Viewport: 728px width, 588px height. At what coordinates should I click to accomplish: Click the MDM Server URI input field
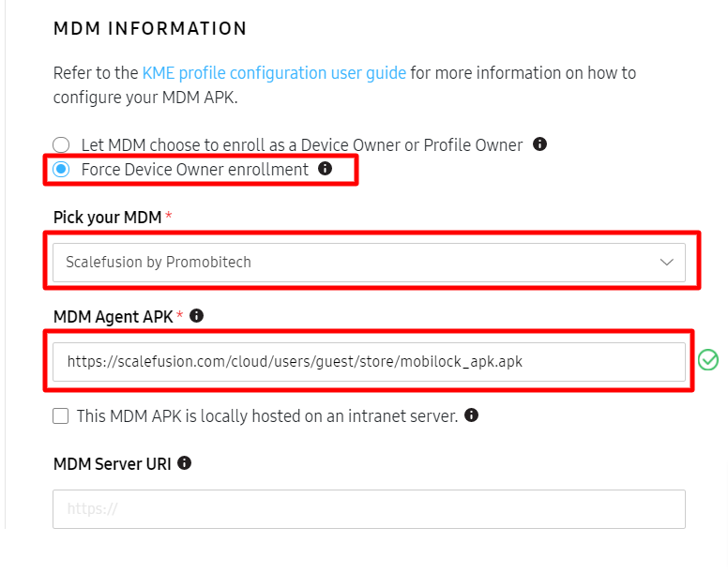click(x=369, y=509)
